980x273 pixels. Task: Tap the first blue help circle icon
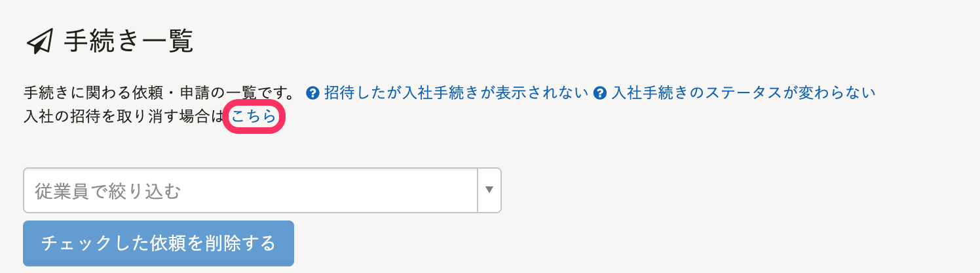pos(312,93)
